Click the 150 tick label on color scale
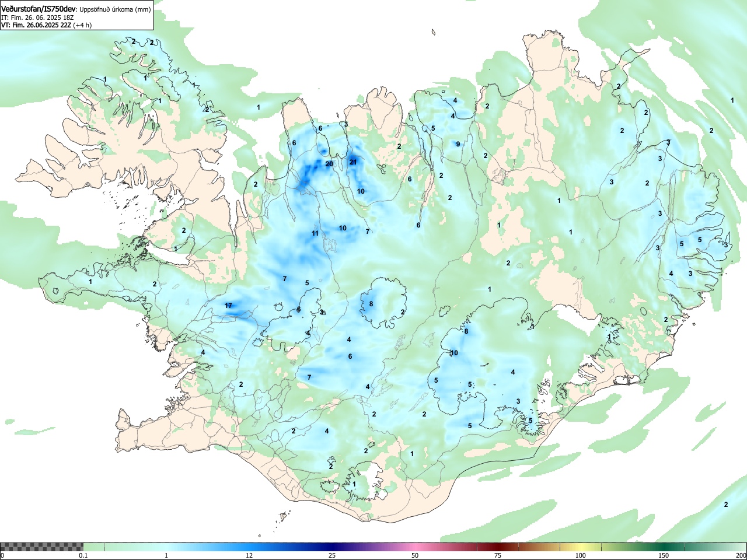This screenshot has width=747, height=560. 664,555
